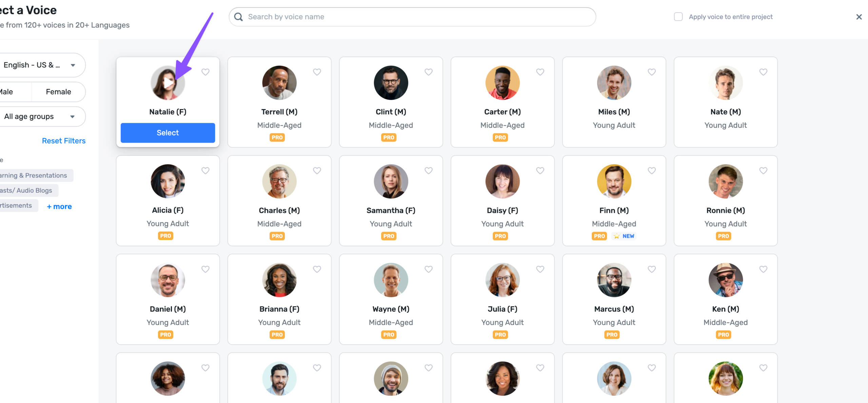Click heart icon on Ken's card

pyautogui.click(x=763, y=269)
